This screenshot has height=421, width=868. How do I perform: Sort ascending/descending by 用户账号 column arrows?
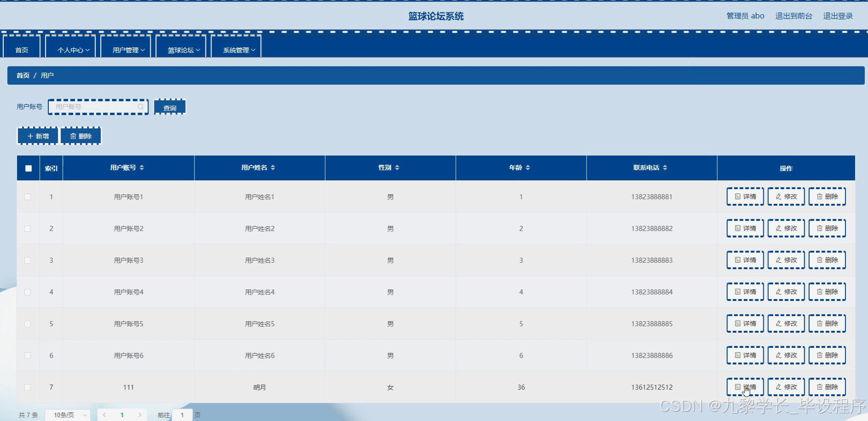(142, 167)
